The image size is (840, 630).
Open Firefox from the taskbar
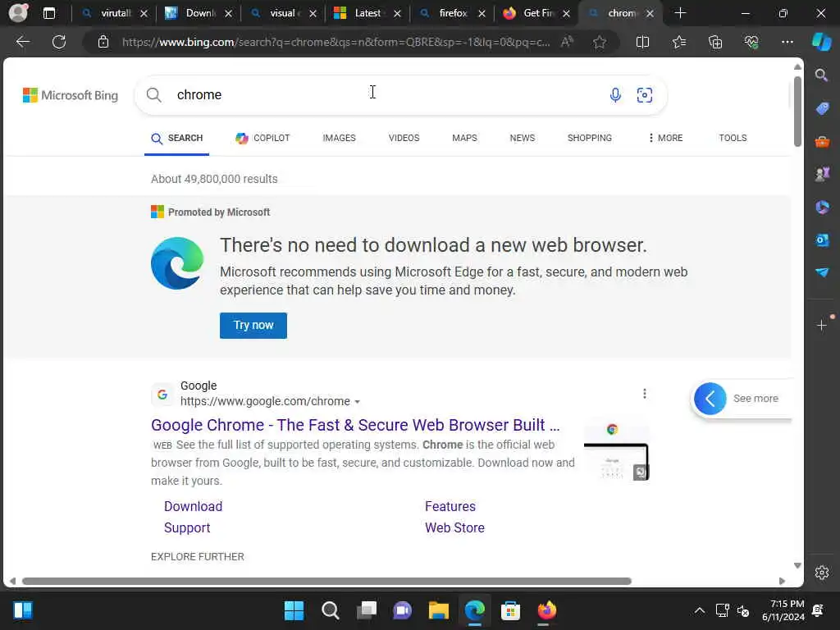click(546, 610)
